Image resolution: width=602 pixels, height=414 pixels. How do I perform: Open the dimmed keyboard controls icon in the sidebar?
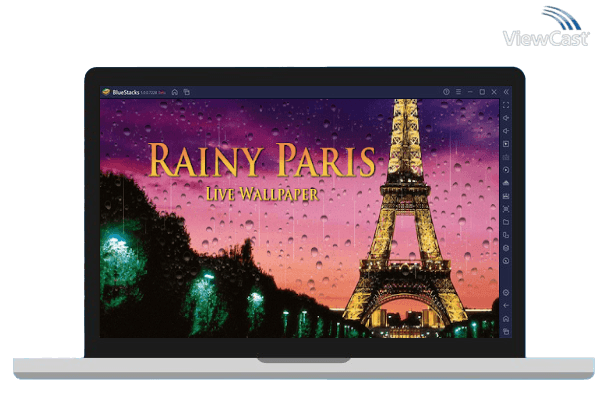(x=506, y=157)
